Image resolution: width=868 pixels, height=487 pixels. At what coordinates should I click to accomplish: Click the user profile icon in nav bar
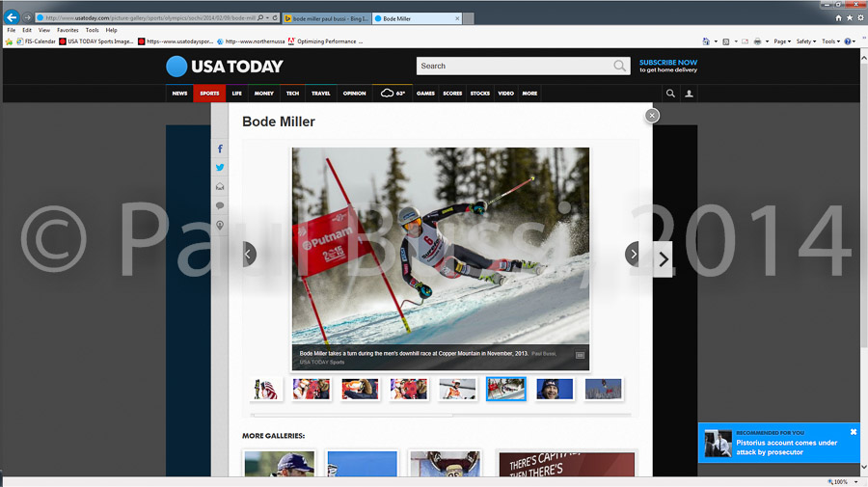(x=690, y=94)
